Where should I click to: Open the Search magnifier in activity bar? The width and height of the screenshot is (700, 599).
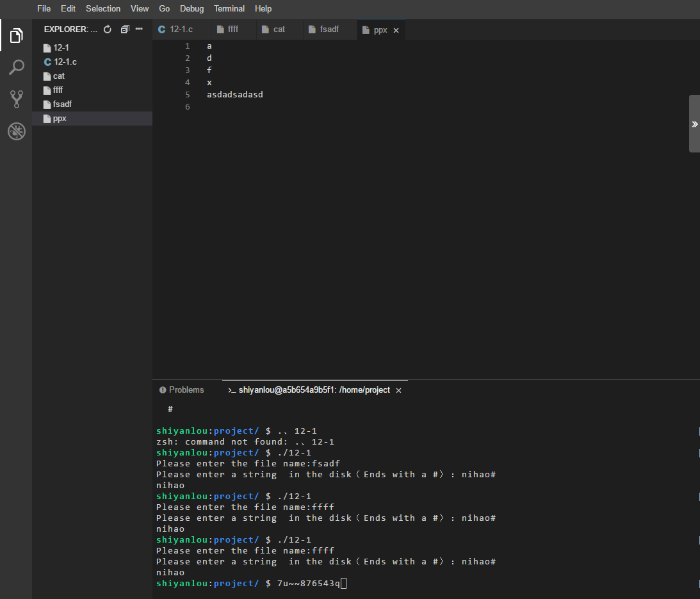[16, 67]
